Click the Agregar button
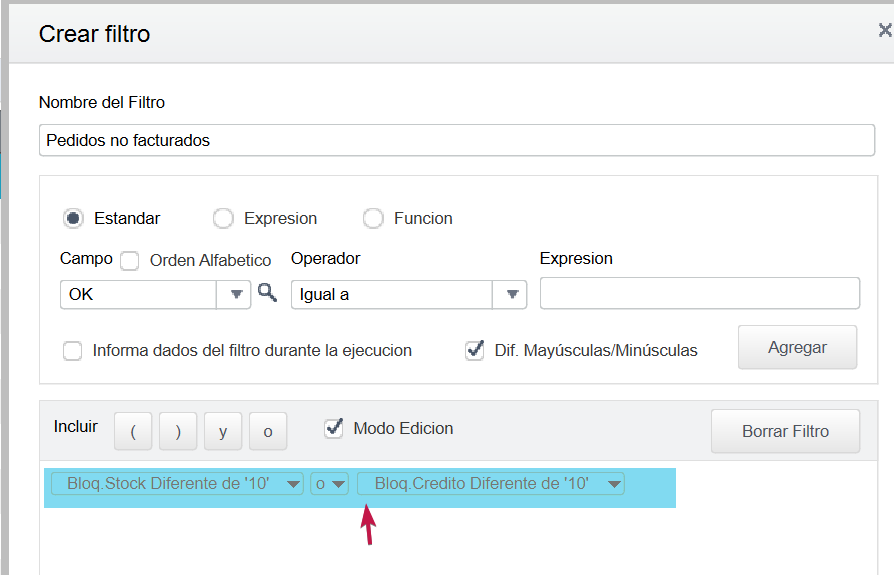The height and width of the screenshot is (575, 894). 797,347
